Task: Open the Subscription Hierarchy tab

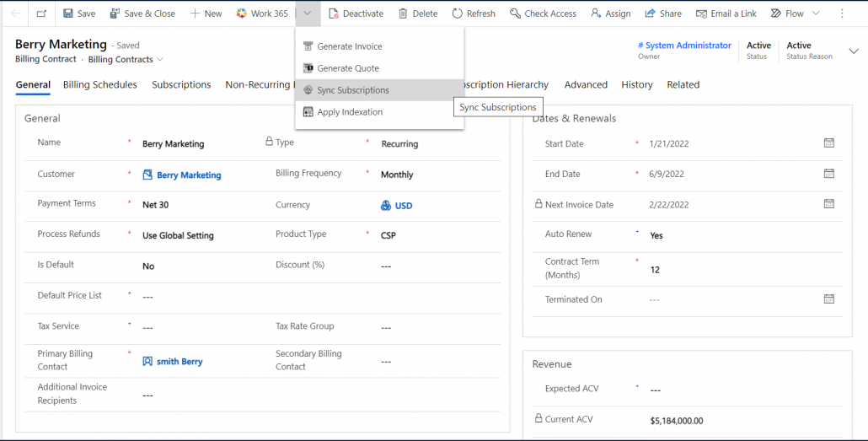Action: click(x=506, y=85)
